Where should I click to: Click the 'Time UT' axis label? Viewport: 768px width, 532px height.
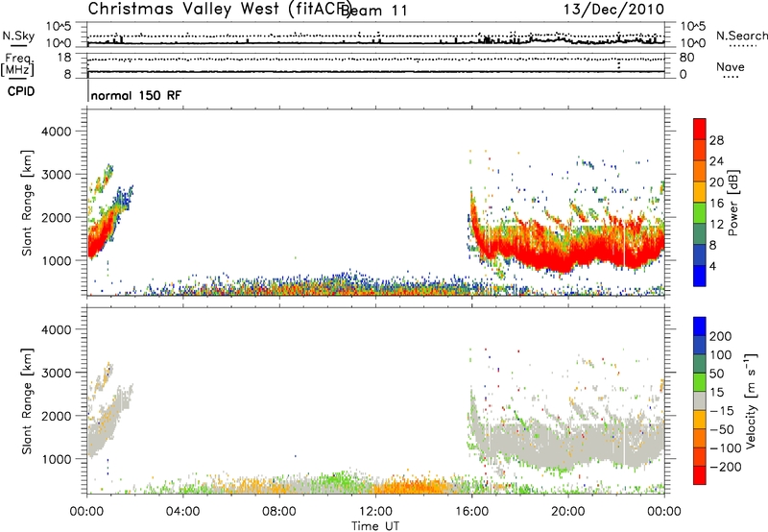click(x=375, y=525)
